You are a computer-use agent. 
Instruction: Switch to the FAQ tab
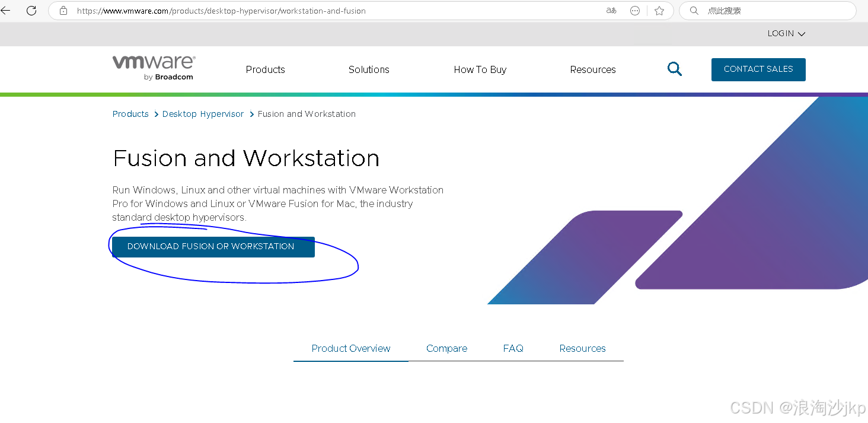[513, 349]
